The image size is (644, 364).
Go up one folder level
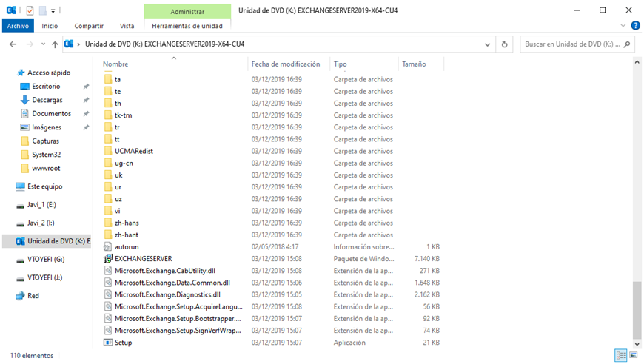(x=55, y=44)
